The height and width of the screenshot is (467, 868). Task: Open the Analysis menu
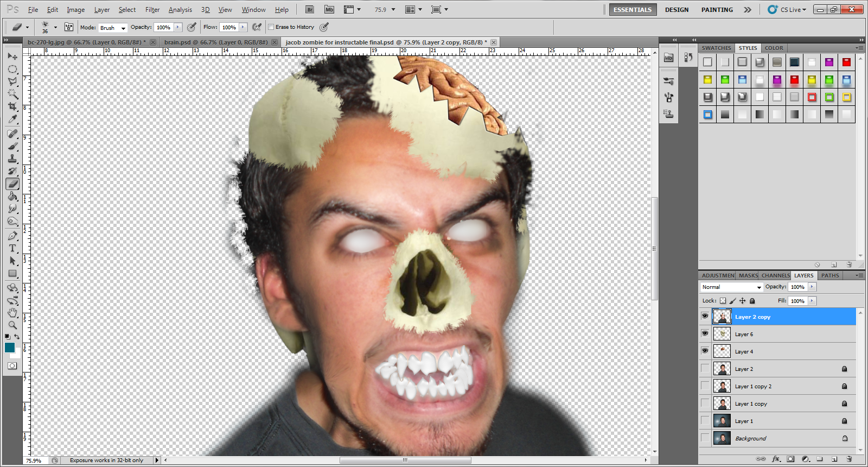(x=180, y=10)
